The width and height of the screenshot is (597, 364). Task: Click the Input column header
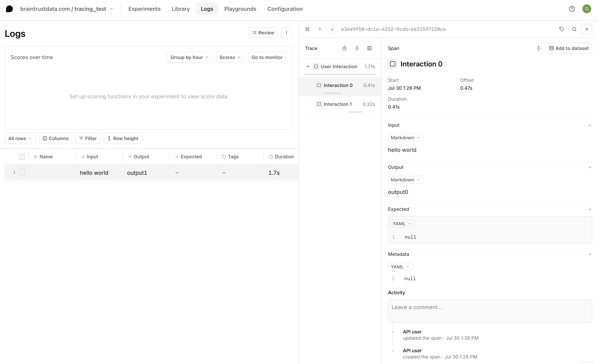[x=89, y=157]
